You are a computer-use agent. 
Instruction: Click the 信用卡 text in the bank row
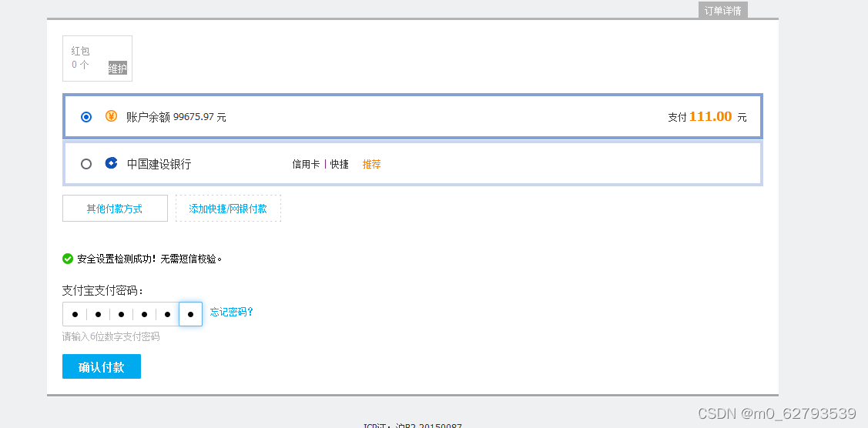point(306,164)
